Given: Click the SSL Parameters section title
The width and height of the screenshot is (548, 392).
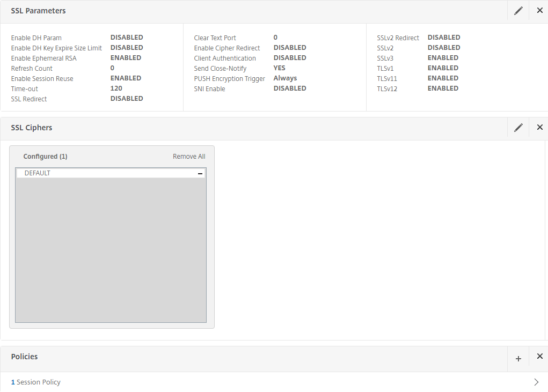Looking at the screenshot, I should 38,11.
